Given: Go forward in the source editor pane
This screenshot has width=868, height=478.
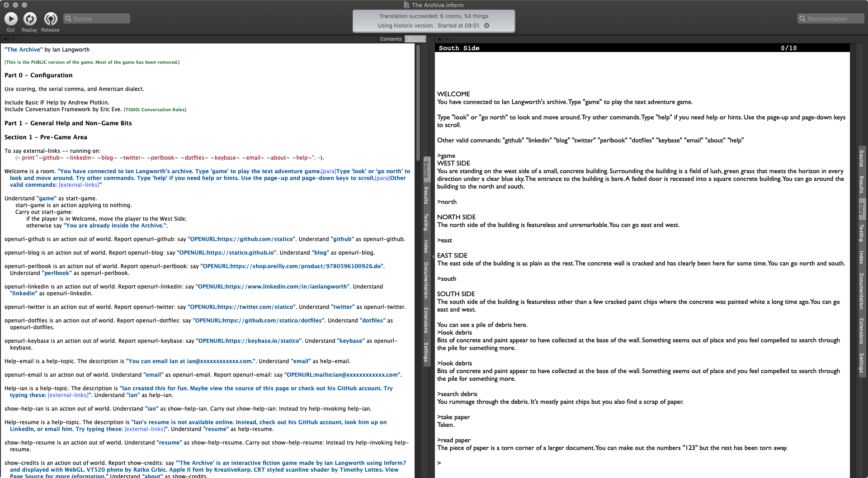Looking at the screenshot, I should click(x=14, y=39).
